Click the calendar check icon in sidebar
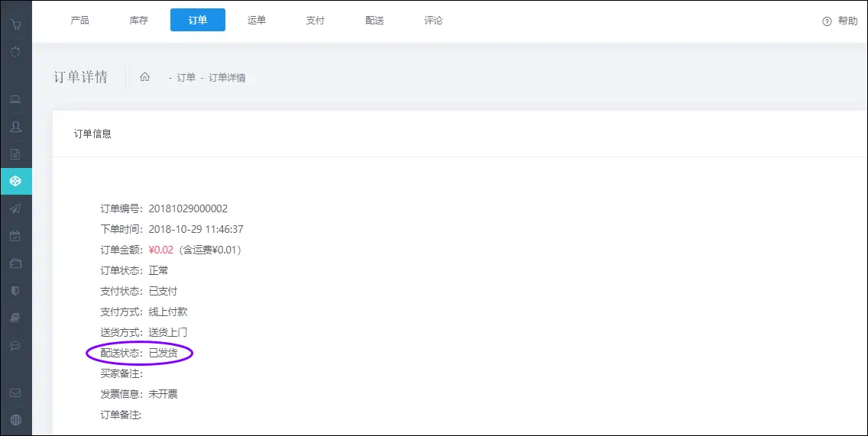The height and width of the screenshot is (436, 868). (x=15, y=236)
